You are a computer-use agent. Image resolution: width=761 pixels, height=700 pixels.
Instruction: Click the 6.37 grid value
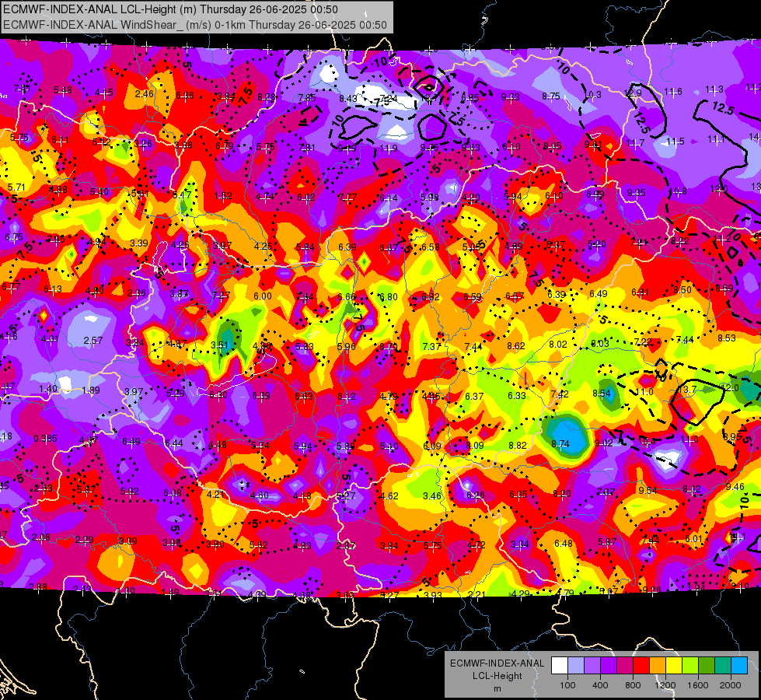pyautogui.click(x=474, y=397)
